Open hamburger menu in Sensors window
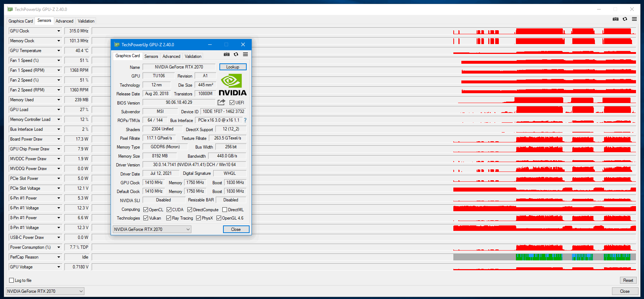 [635, 19]
